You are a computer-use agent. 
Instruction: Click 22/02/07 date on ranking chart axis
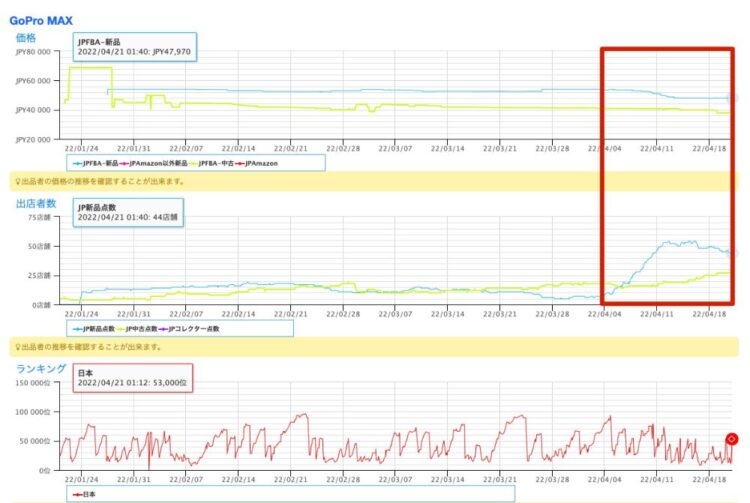186,479
